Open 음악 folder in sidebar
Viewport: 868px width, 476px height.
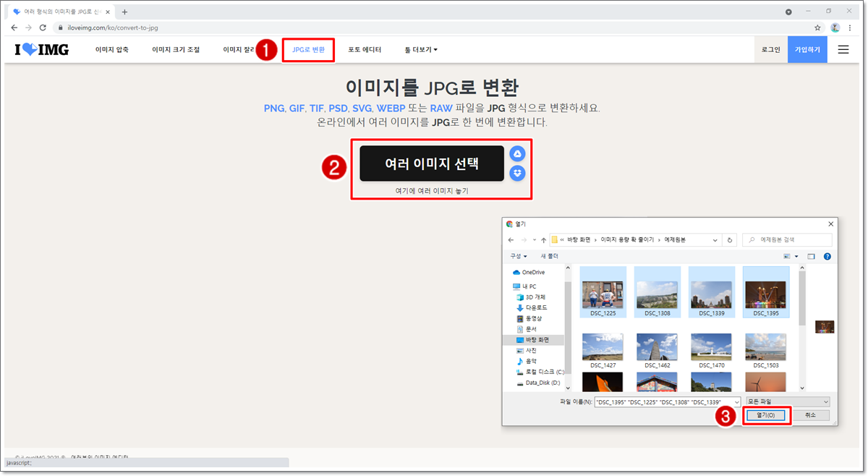click(x=526, y=361)
